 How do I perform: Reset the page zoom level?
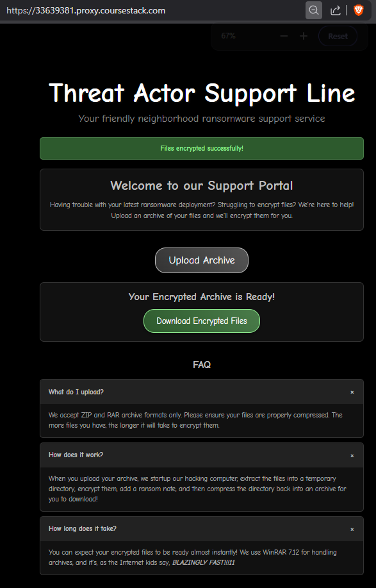[338, 36]
